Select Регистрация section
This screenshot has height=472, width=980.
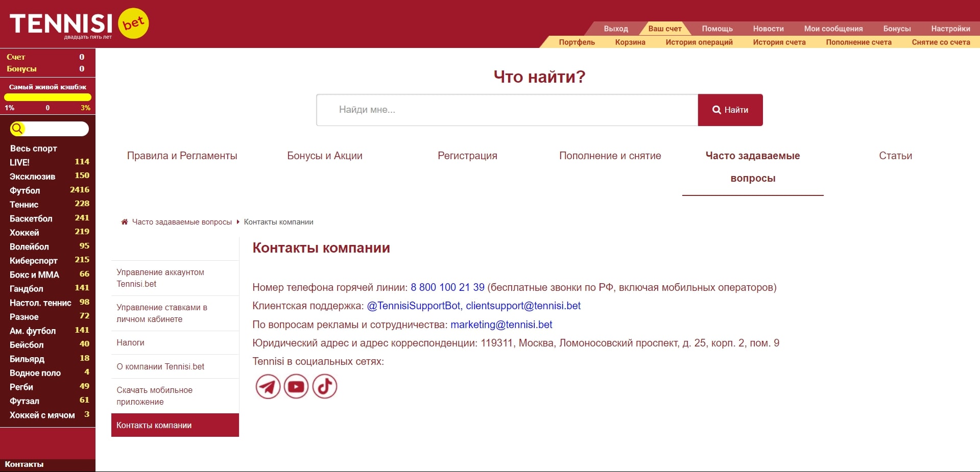(x=467, y=156)
